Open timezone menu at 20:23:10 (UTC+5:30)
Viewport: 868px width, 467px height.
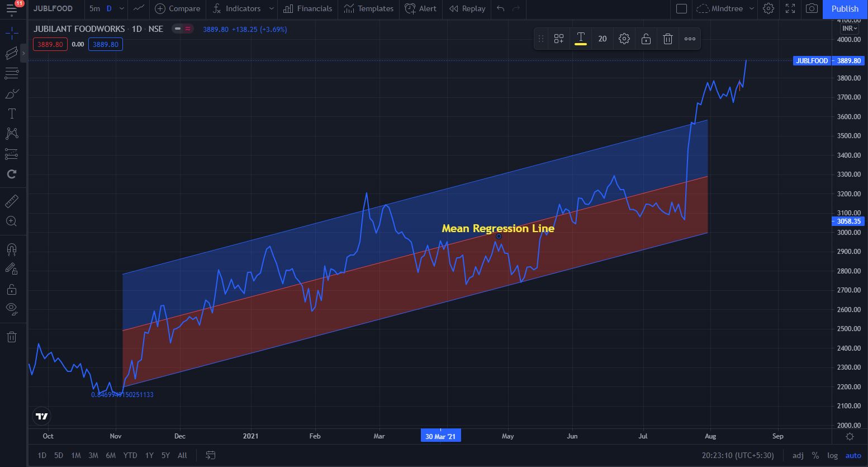738,455
